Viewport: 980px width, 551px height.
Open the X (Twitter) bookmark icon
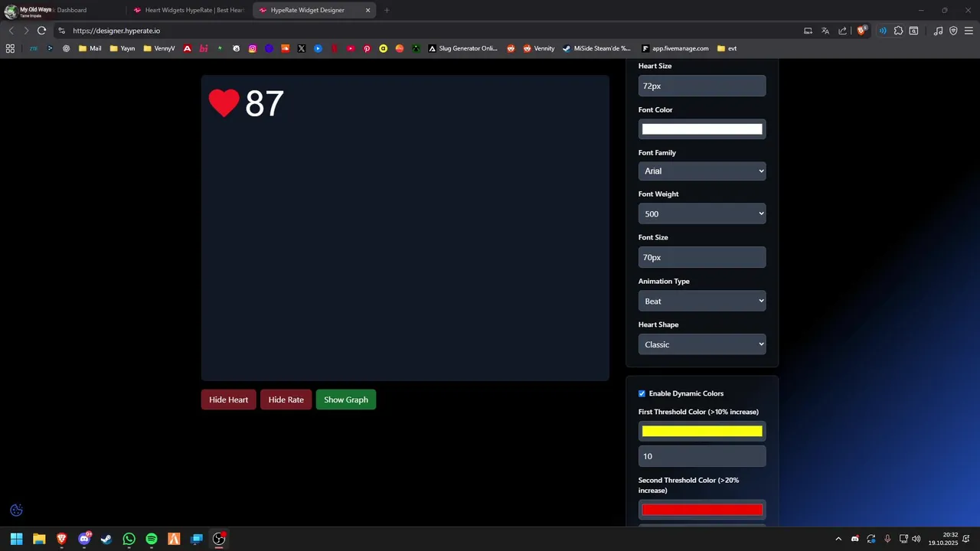pos(302,48)
